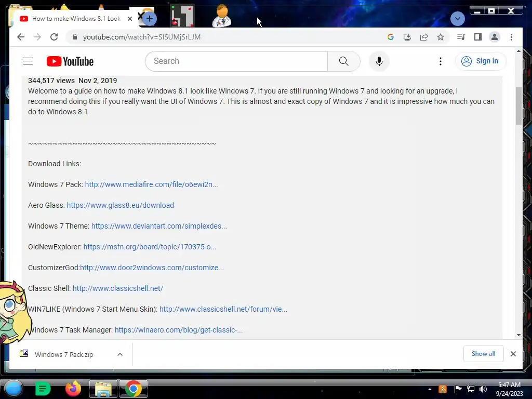
Task: Close the downloads bar
Action: click(x=513, y=354)
